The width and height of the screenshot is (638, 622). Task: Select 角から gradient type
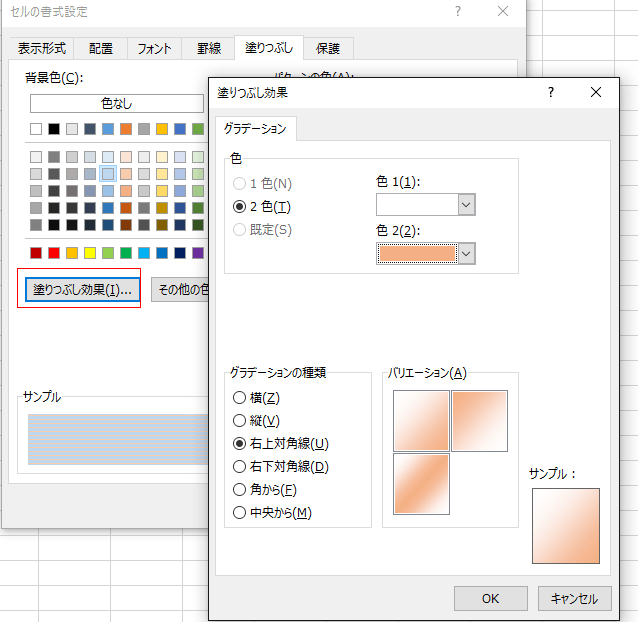pyautogui.click(x=239, y=490)
